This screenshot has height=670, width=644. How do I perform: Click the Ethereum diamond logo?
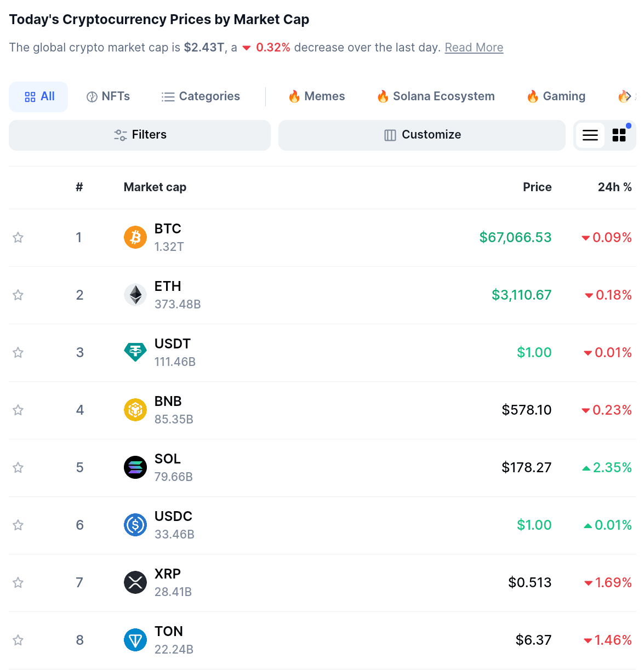coord(135,295)
